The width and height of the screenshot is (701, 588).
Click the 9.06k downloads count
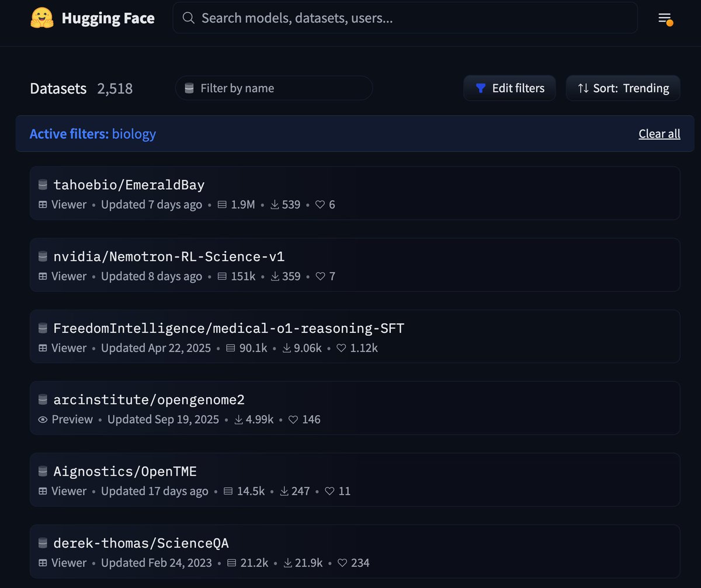click(x=308, y=348)
